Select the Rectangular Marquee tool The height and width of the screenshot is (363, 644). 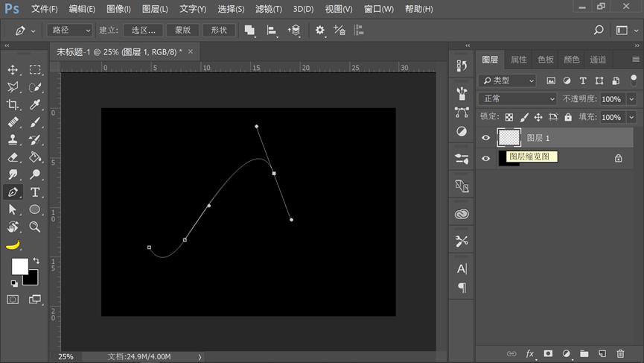coord(35,69)
